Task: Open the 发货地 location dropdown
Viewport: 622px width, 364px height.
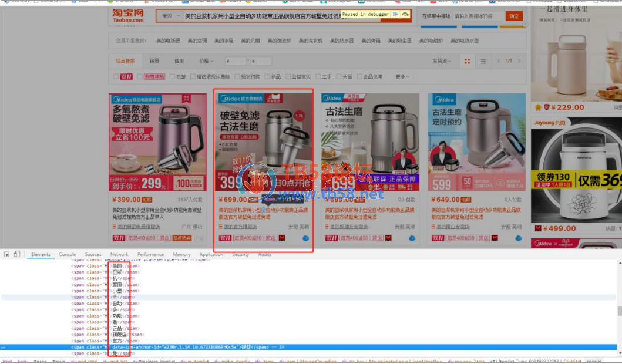Action: pyautogui.click(x=442, y=61)
